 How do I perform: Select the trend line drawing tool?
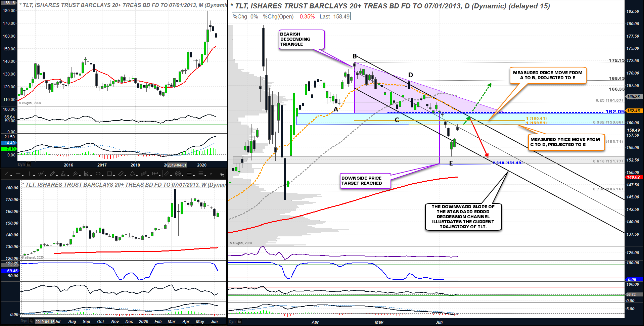point(7,174)
